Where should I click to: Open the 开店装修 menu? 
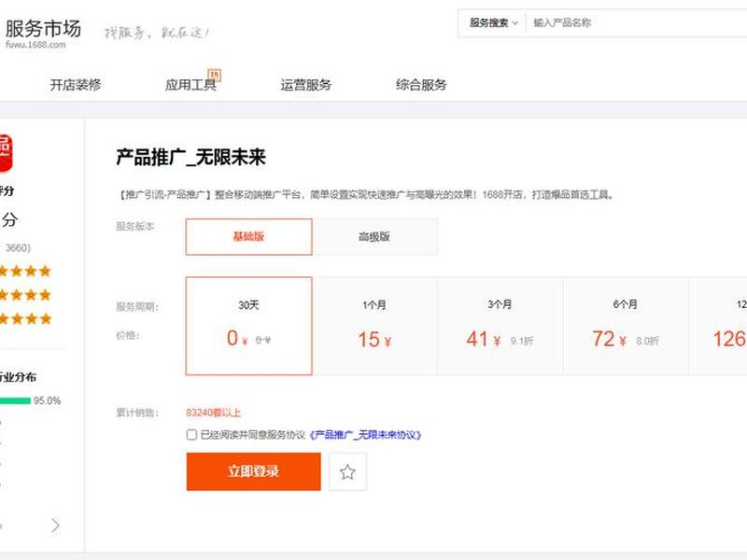tap(76, 85)
